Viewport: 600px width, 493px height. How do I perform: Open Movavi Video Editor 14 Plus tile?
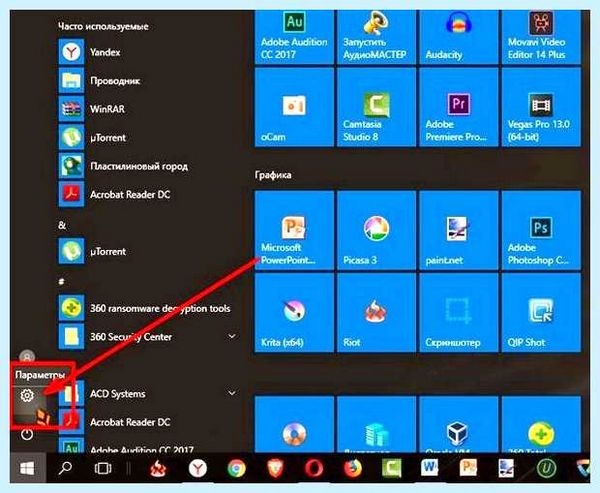click(541, 37)
